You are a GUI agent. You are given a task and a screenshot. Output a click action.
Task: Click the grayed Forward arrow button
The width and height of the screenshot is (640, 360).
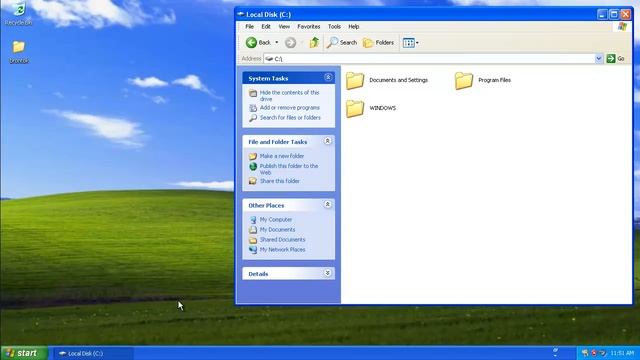tap(290, 42)
